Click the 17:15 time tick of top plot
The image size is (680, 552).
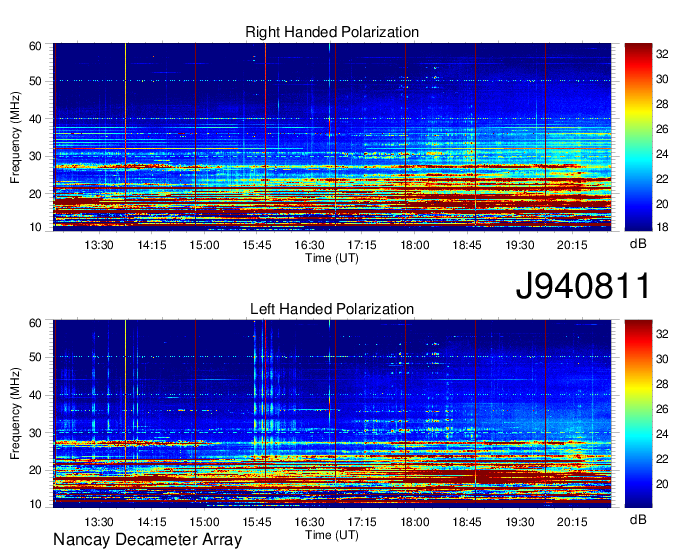[x=362, y=245]
